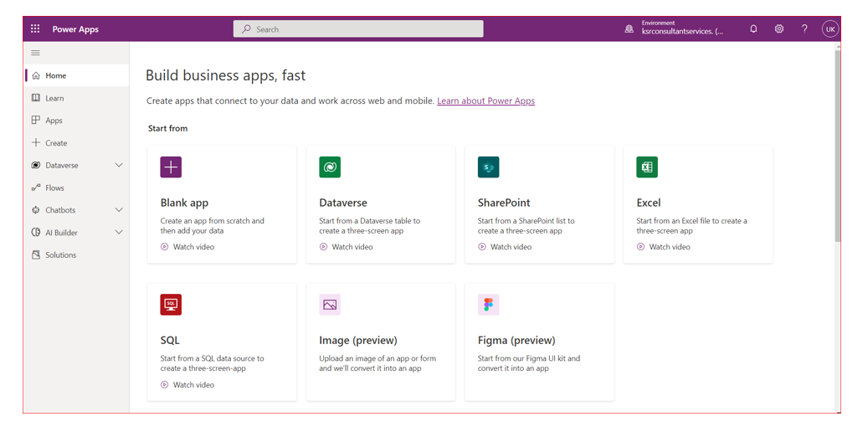The height and width of the screenshot is (437, 868).
Task: Click the Dataverse card icon
Action: click(330, 167)
